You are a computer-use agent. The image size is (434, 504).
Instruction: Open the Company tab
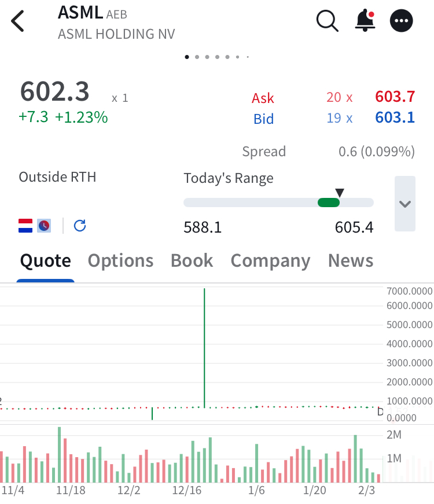click(270, 261)
